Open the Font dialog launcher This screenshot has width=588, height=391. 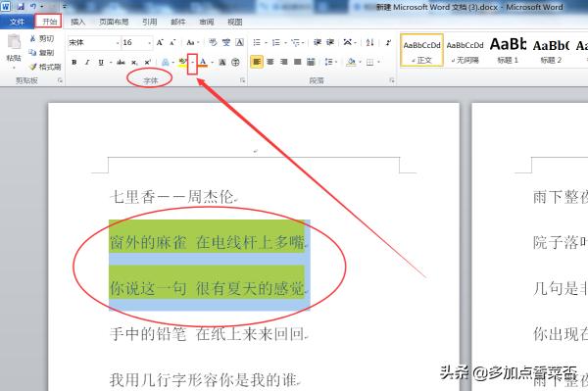pyautogui.click(x=243, y=80)
